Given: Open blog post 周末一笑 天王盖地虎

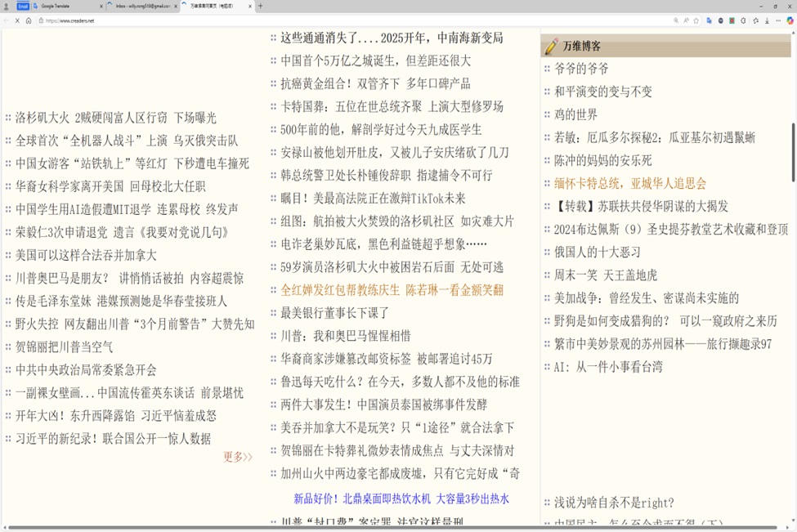Looking at the screenshot, I should coord(606,276).
